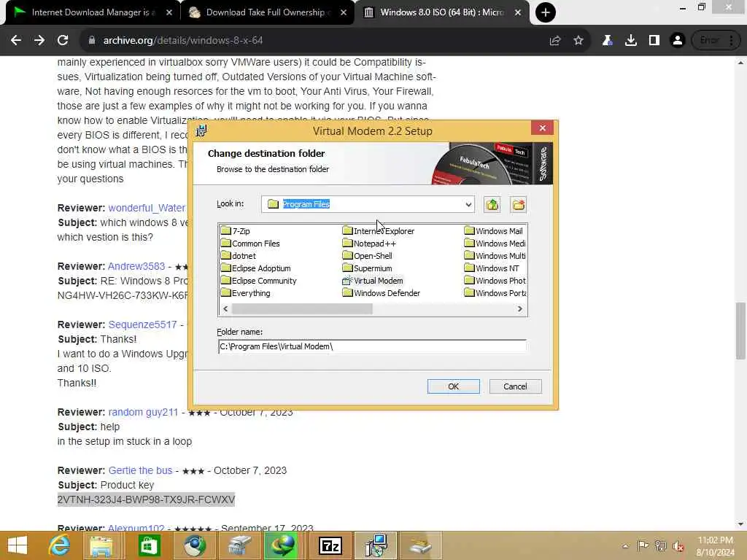The image size is (747, 560).
Task: Open the Andrew3583 reviewer link
Action: (136, 266)
